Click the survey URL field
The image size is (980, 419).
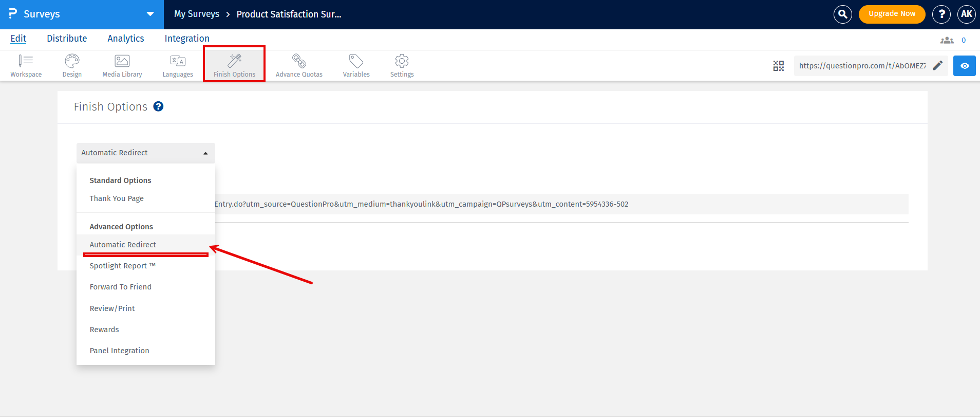point(862,66)
